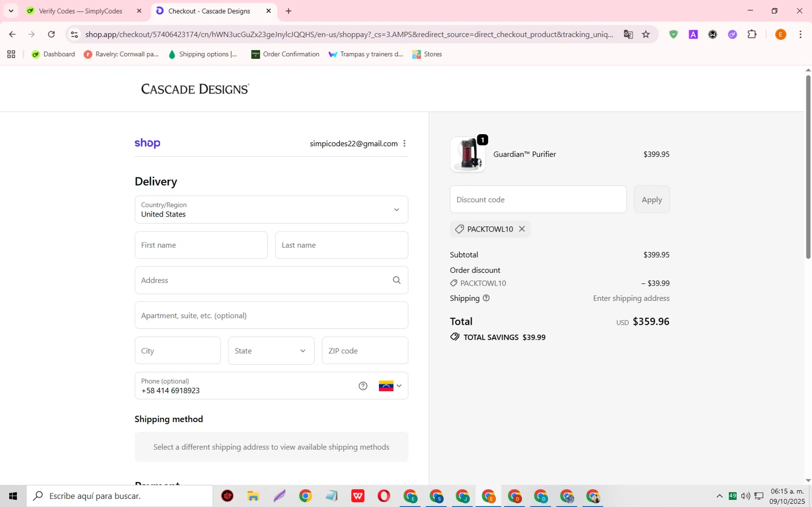Viewport: 812px width, 507px height.
Task: Close the Verify Codes tab
Action: point(139,11)
